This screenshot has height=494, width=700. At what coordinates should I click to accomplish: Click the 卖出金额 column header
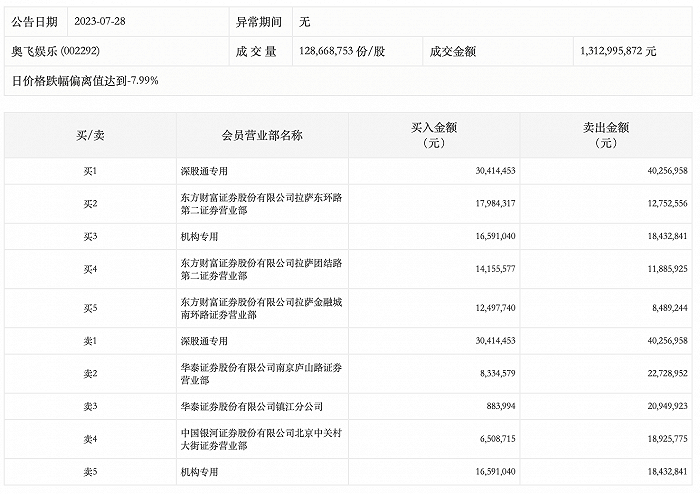click(606, 135)
